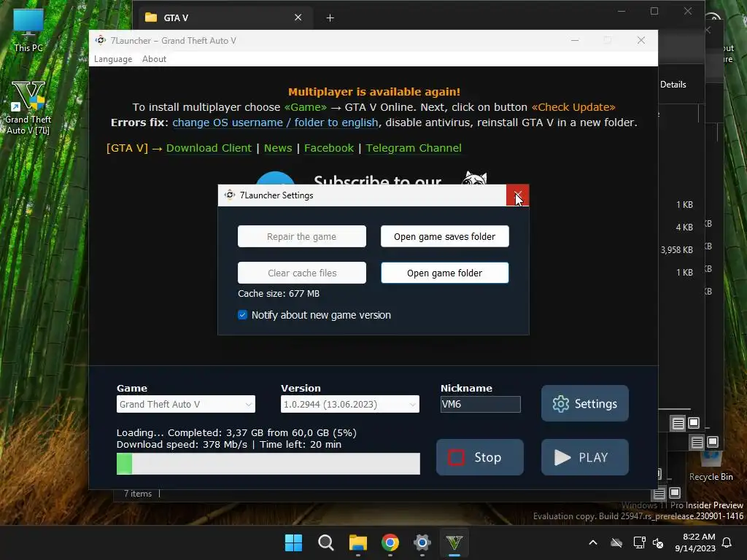Stop the download with the Stop button
The width and height of the screenshot is (747, 560).
pos(480,457)
